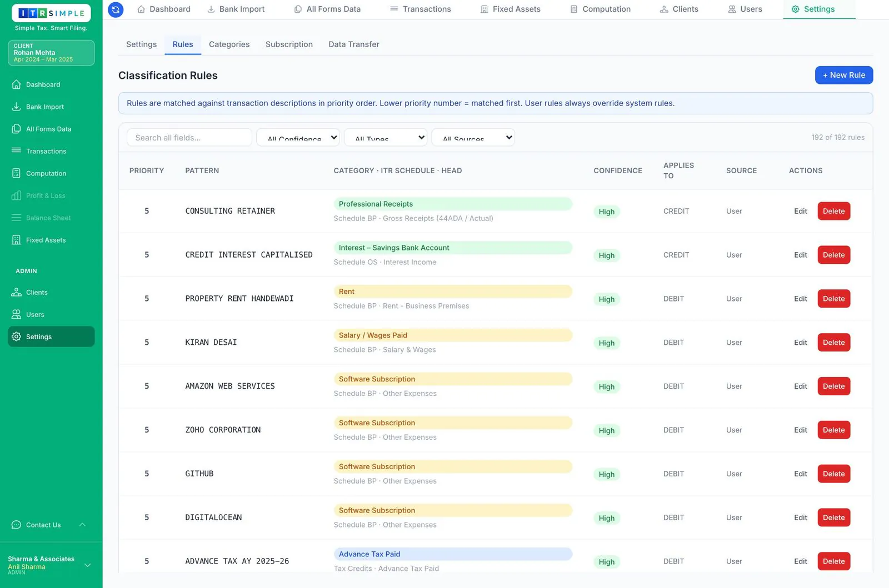Click the Users icon in top navigation
This screenshot has height=588, width=889.
[x=732, y=9]
